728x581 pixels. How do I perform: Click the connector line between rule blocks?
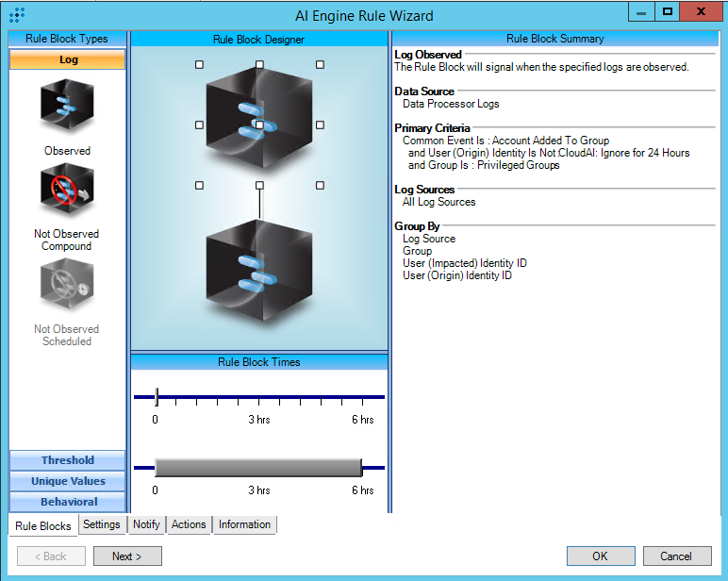click(259, 201)
